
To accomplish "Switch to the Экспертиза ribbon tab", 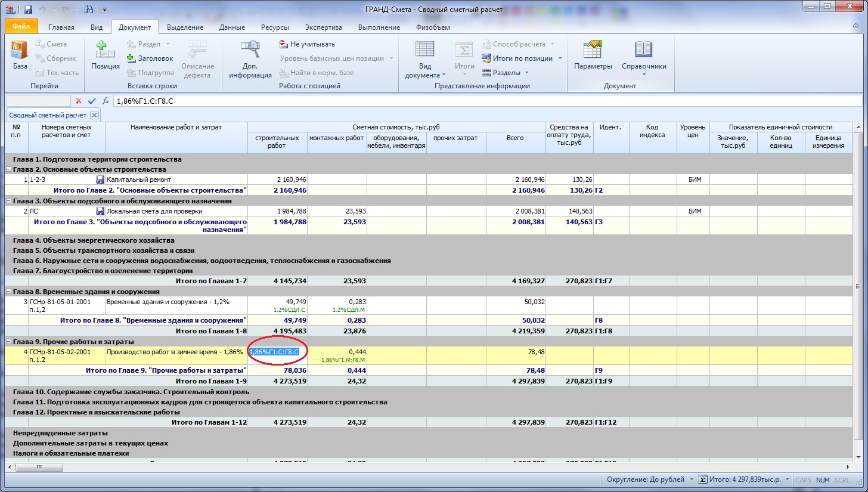I will pos(323,27).
